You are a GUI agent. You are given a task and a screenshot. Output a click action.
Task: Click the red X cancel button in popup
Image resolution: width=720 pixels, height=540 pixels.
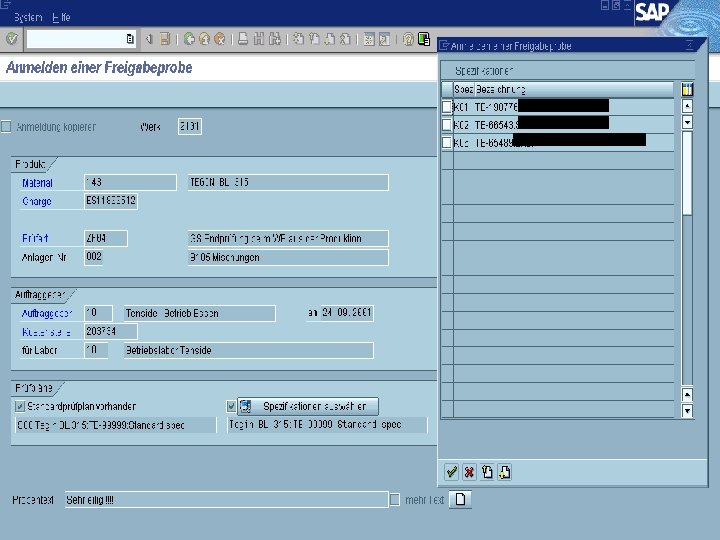pyautogui.click(x=469, y=472)
